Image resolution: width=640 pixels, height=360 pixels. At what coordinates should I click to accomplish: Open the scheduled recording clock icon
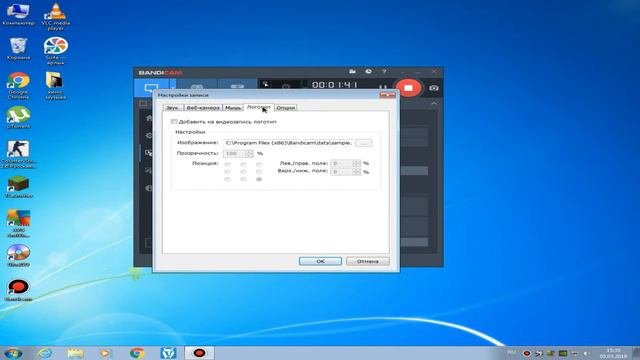368,72
